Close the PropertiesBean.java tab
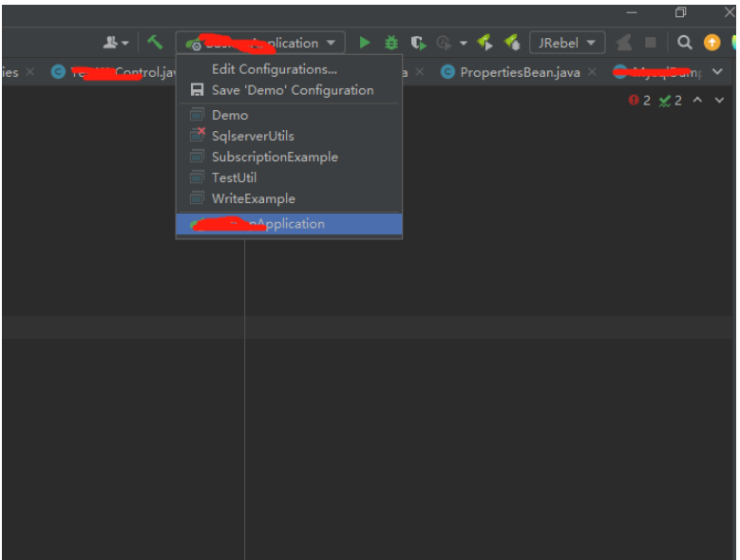This screenshot has width=740, height=560. [x=592, y=71]
